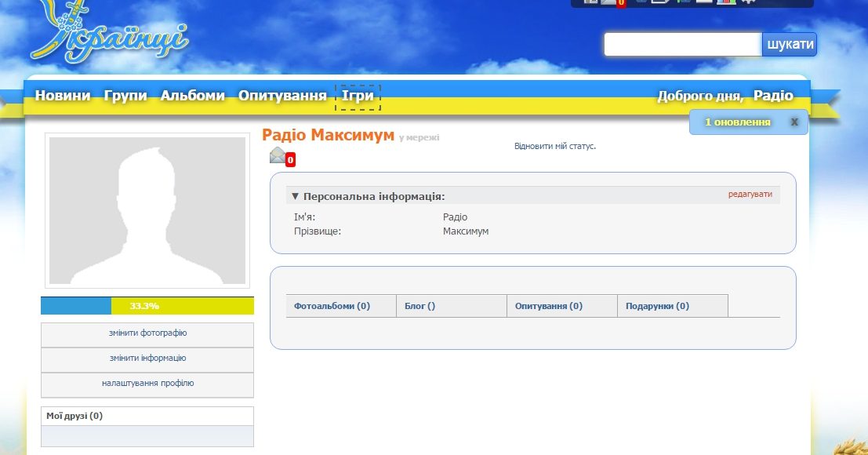Open the Новини menu item
Viewport: 868px width, 455px height.
[x=63, y=96]
